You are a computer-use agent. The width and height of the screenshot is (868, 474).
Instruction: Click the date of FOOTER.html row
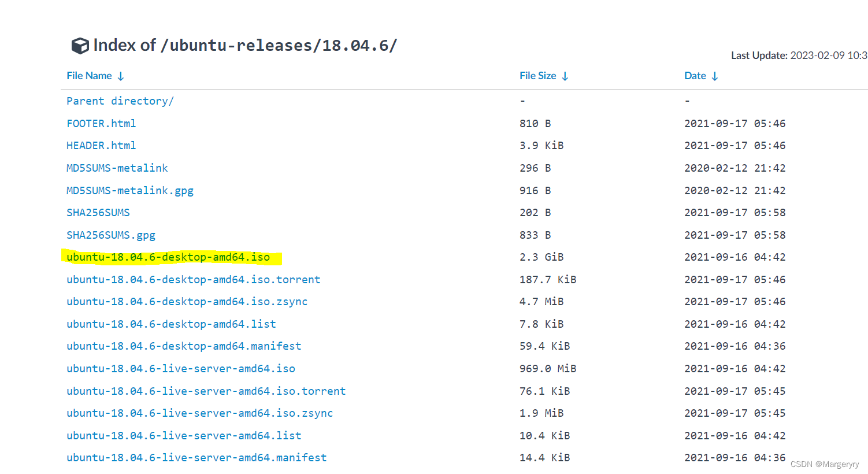(735, 124)
